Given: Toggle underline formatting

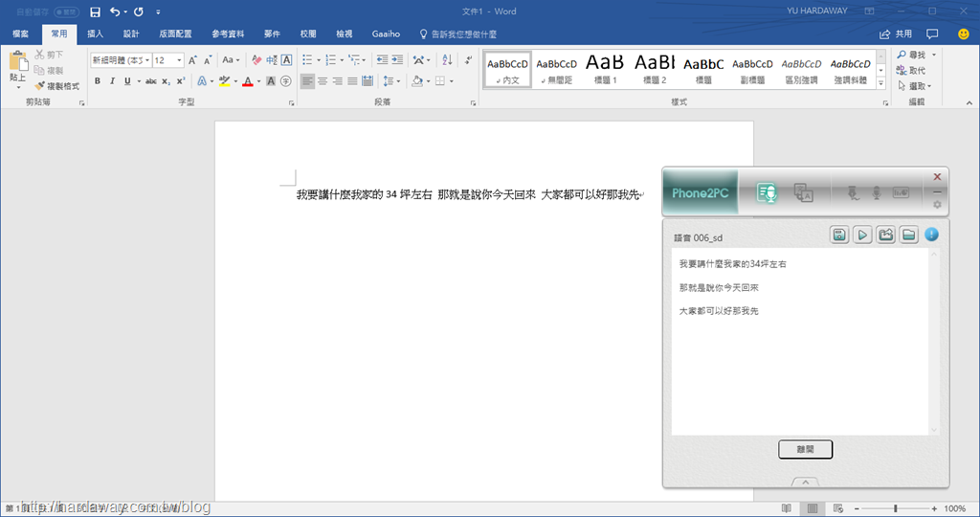Looking at the screenshot, I should 127,81.
